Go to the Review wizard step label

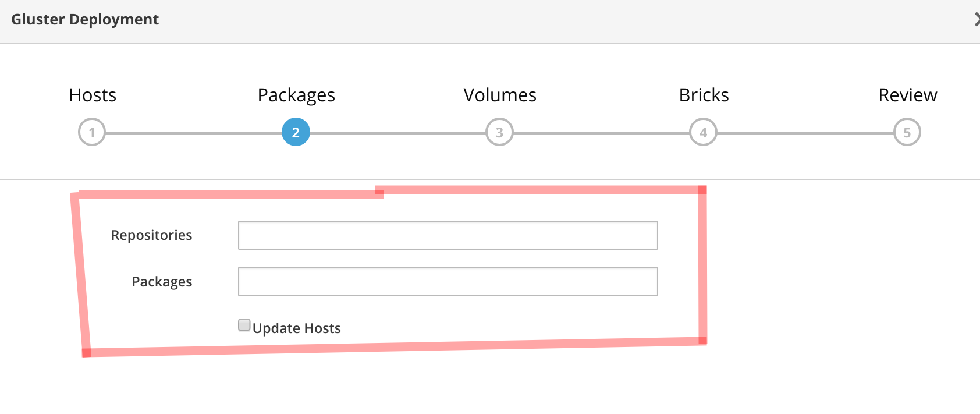click(x=907, y=95)
